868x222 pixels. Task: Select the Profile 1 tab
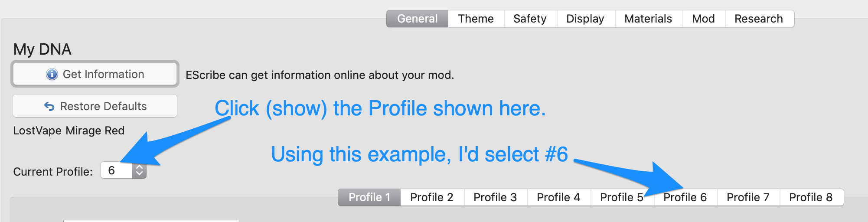coord(369,197)
